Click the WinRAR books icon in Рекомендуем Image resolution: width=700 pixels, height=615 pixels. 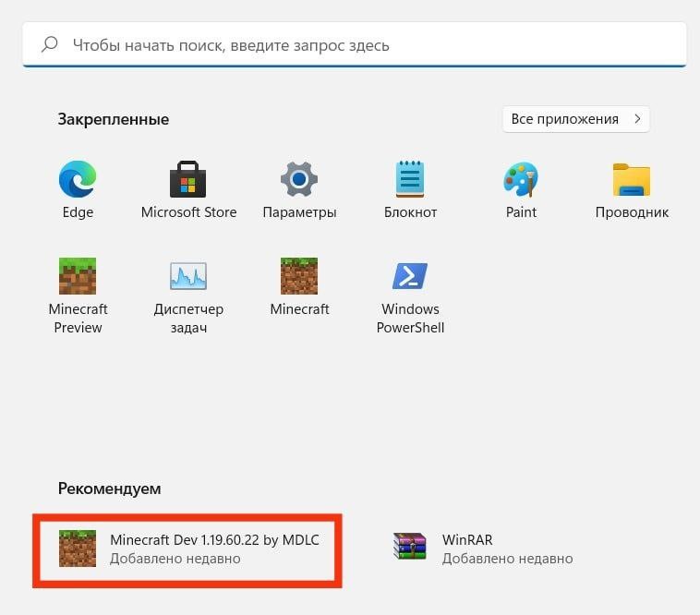[409, 548]
